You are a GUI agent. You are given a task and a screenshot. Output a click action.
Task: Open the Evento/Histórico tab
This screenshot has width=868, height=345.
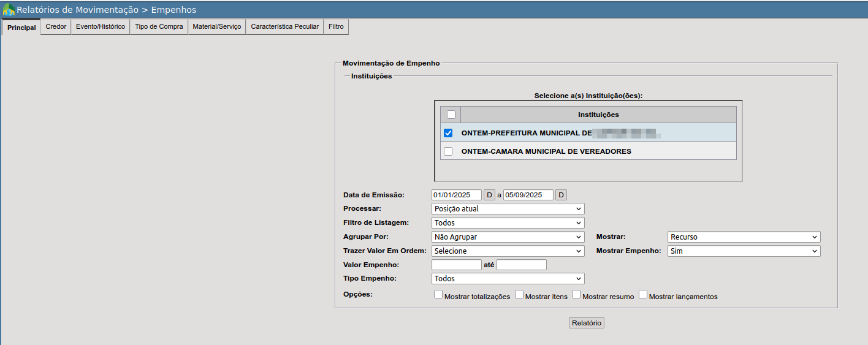(101, 27)
